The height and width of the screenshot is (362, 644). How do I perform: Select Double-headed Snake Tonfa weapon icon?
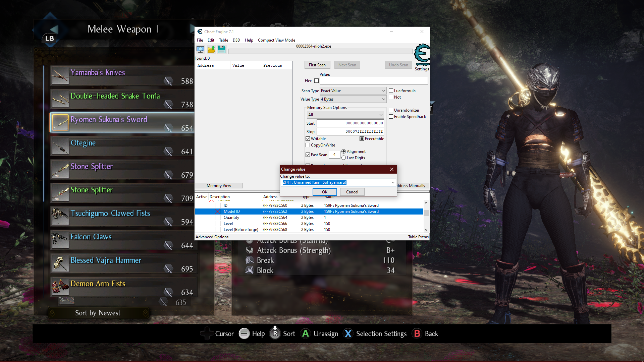point(60,99)
